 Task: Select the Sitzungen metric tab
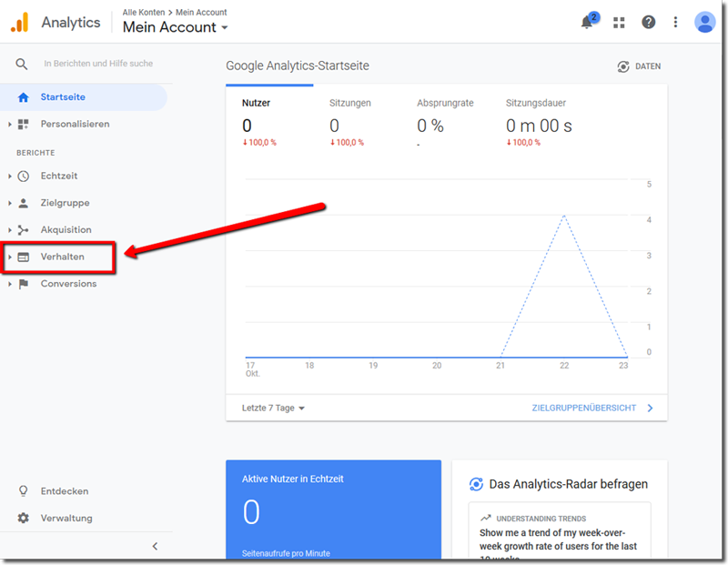[357, 122]
